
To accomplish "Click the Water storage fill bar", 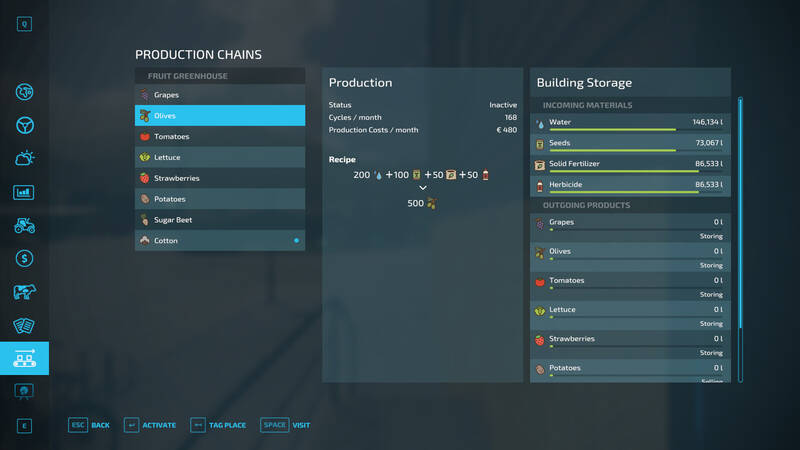I will [x=613, y=130].
